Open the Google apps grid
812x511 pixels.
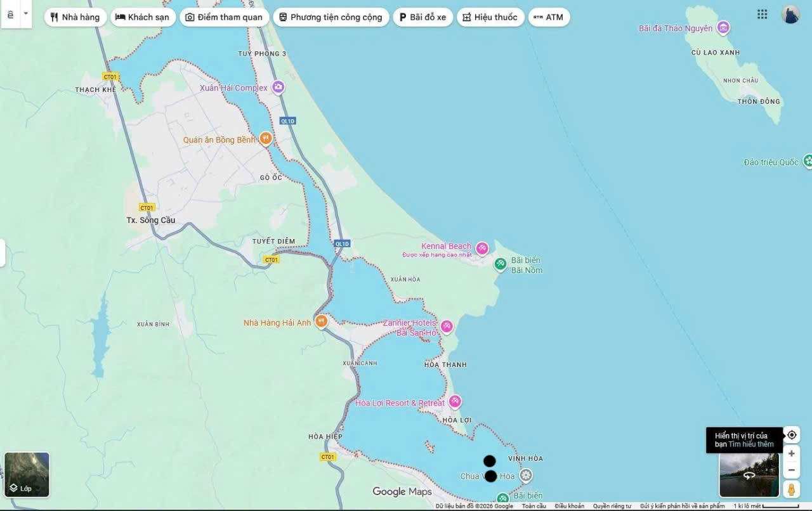point(762,15)
